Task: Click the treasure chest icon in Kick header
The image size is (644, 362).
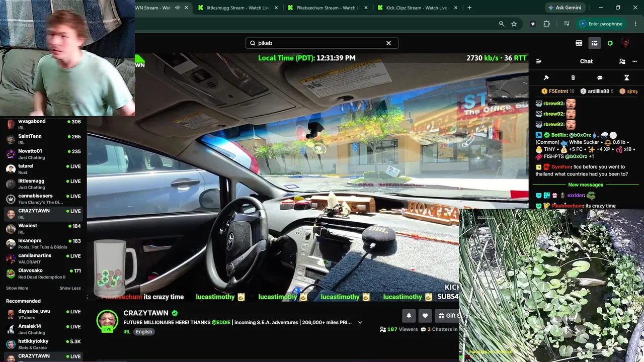Action: point(594,43)
